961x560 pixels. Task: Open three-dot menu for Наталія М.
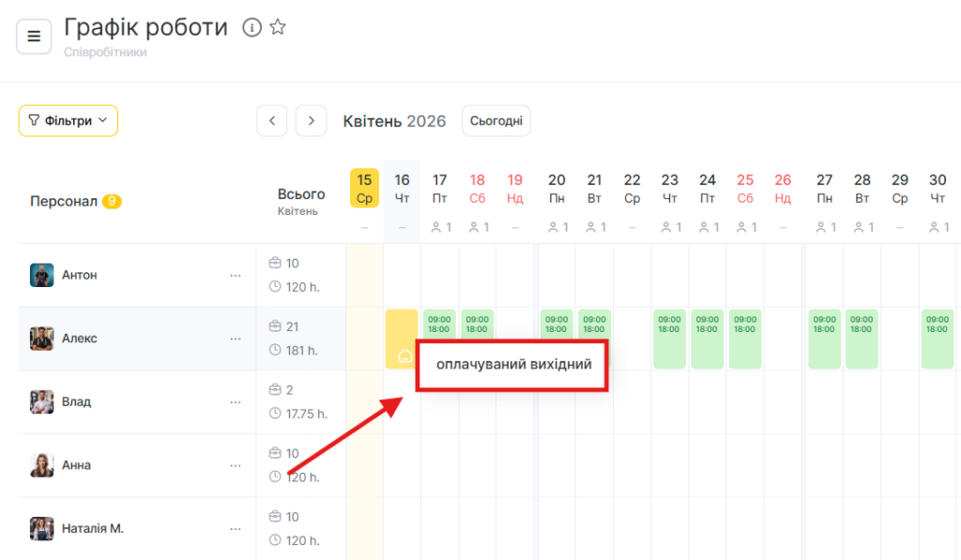click(236, 529)
